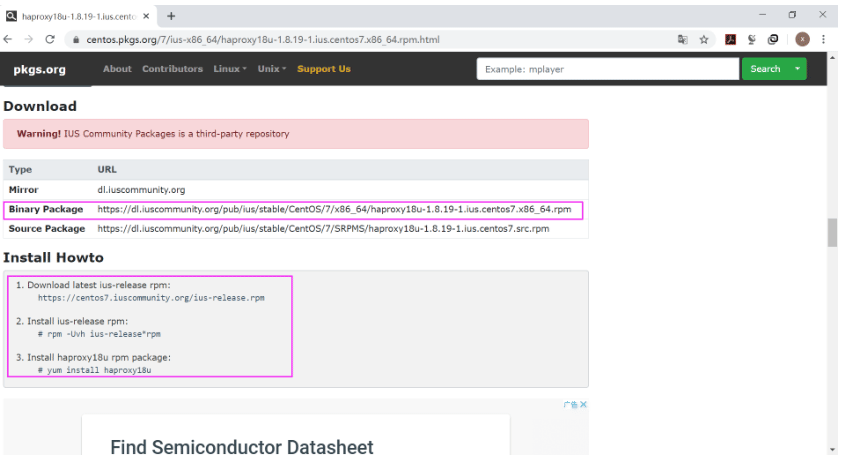Open the Contributors page
Viewport: 850px width, 461px height.
click(x=172, y=69)
